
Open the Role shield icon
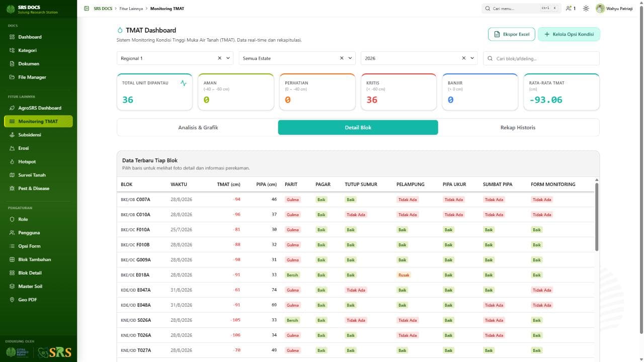[13, 219]
